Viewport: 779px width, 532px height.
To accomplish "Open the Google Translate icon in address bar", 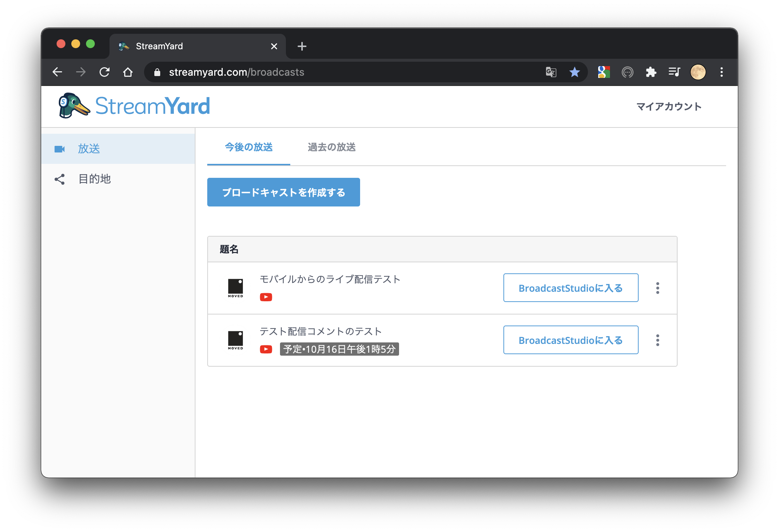I will (551, 72).
